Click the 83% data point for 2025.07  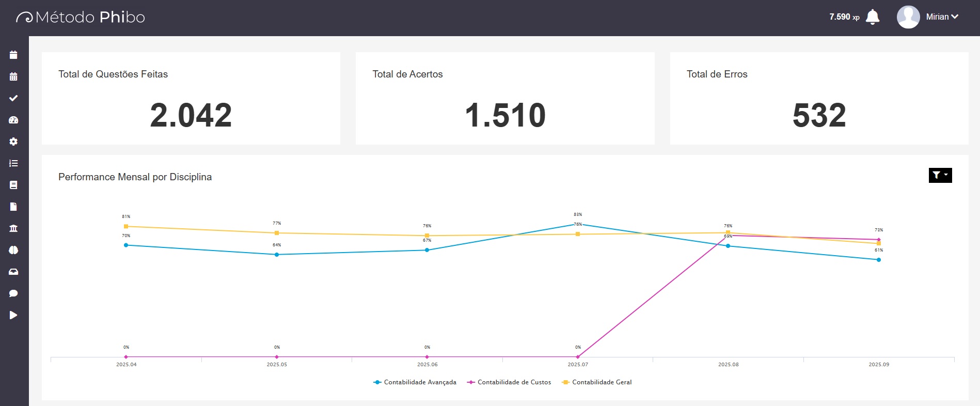578,225
